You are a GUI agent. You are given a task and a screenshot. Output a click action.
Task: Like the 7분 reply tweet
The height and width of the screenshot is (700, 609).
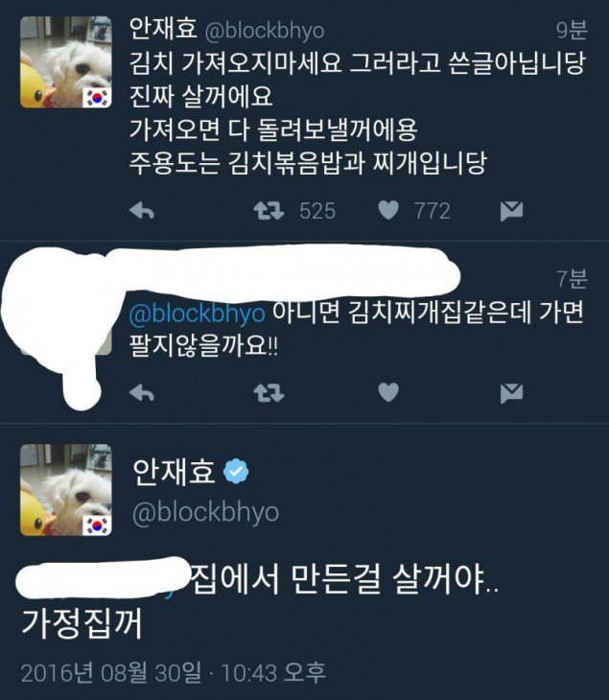(388, 392)
